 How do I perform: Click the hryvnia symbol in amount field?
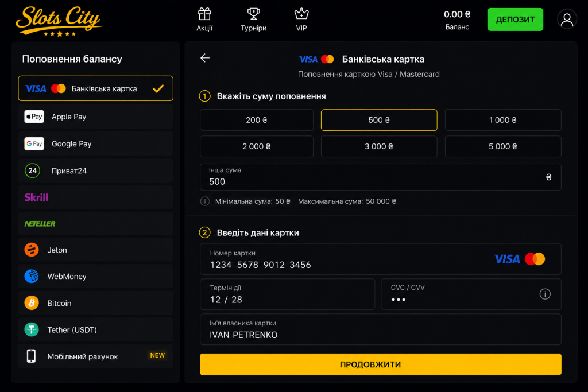tap(548, 177)
